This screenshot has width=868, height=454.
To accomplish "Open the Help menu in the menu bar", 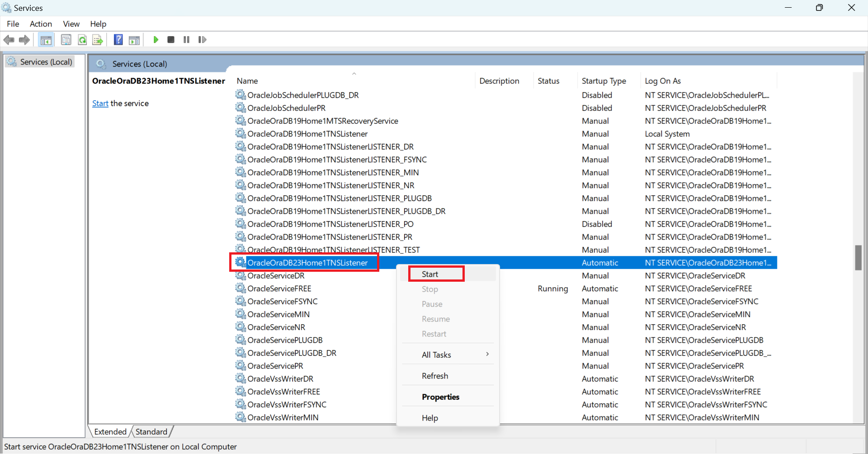I will coord(98,24).
